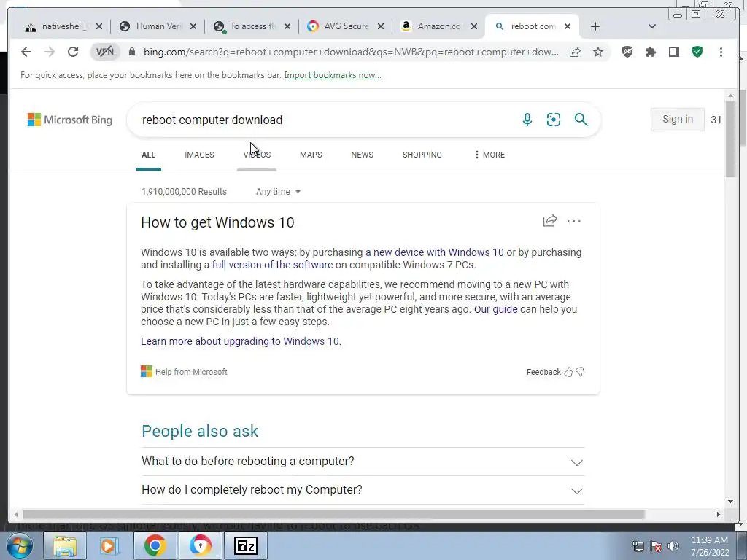Select the MAPS search category

[311, 155]
